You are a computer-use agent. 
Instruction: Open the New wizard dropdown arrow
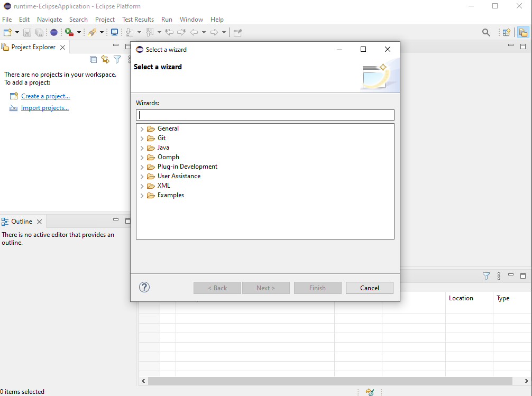point(17,32)
